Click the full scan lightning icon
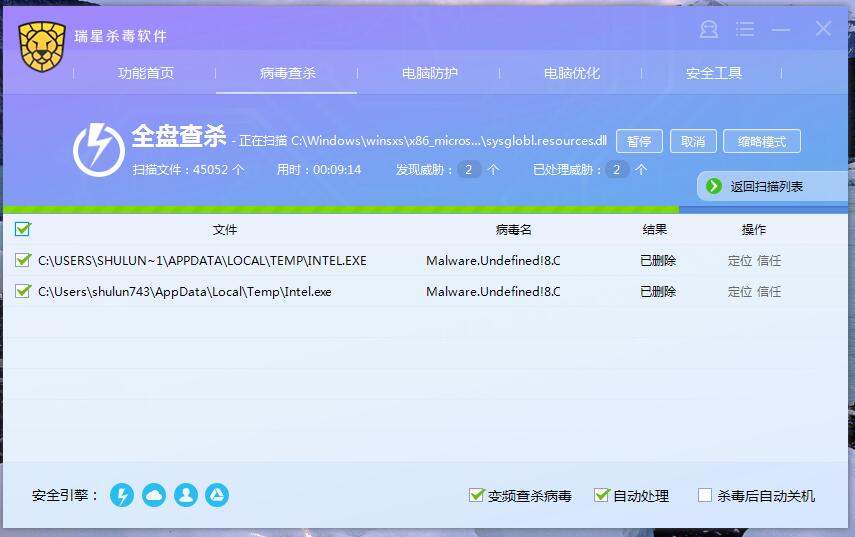Viewport: 855px width, 537px height. [99, 149]
